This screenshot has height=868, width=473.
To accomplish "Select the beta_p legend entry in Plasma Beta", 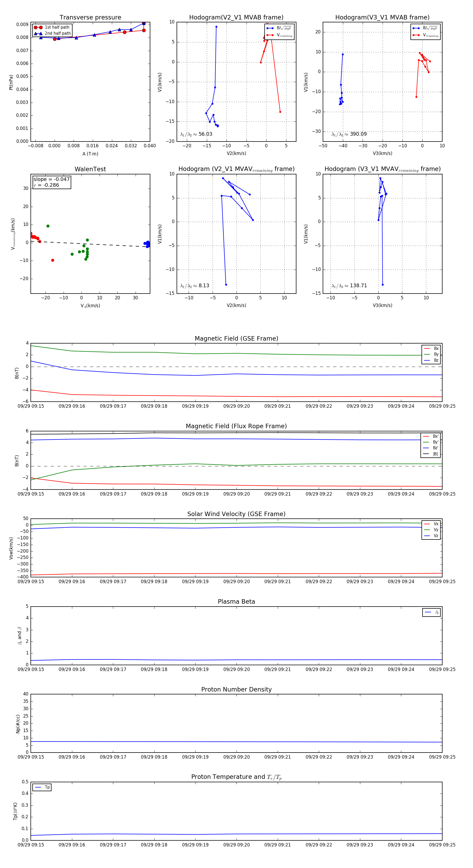I will (431, 612).
